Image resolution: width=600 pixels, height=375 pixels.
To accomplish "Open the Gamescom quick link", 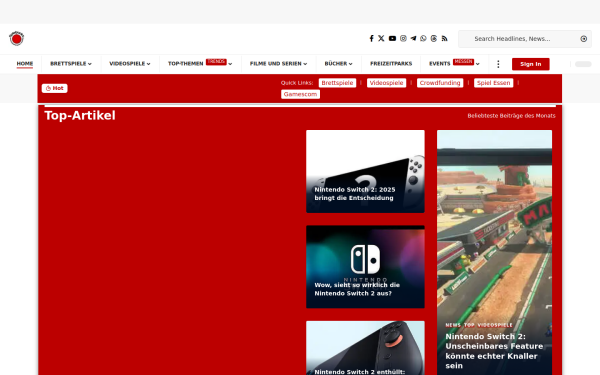I will click(300, 94).
